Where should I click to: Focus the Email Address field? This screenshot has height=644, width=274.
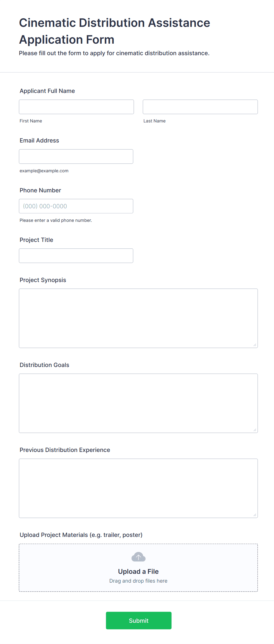pyautogui.click(x=76, y=156)
